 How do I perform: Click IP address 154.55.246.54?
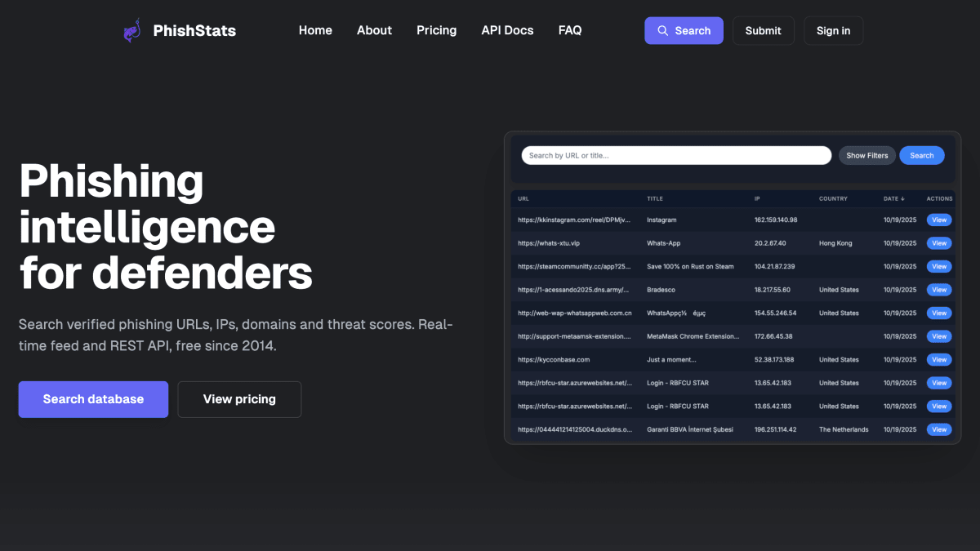(x=775, y=313)
